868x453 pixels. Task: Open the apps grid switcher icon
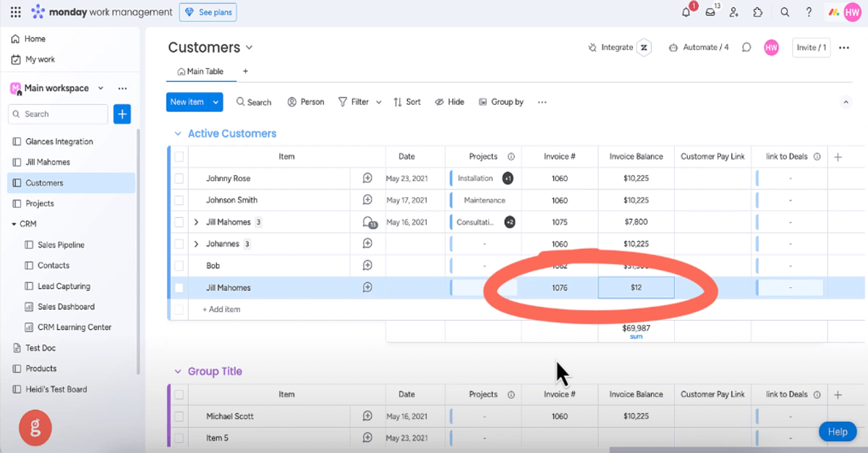(15, 12)
